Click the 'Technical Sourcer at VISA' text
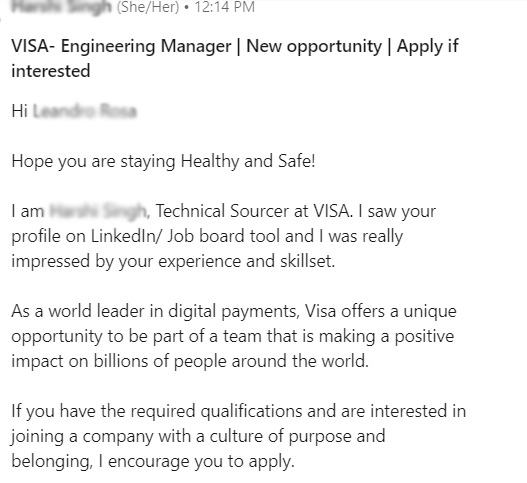 coord(252,211)
